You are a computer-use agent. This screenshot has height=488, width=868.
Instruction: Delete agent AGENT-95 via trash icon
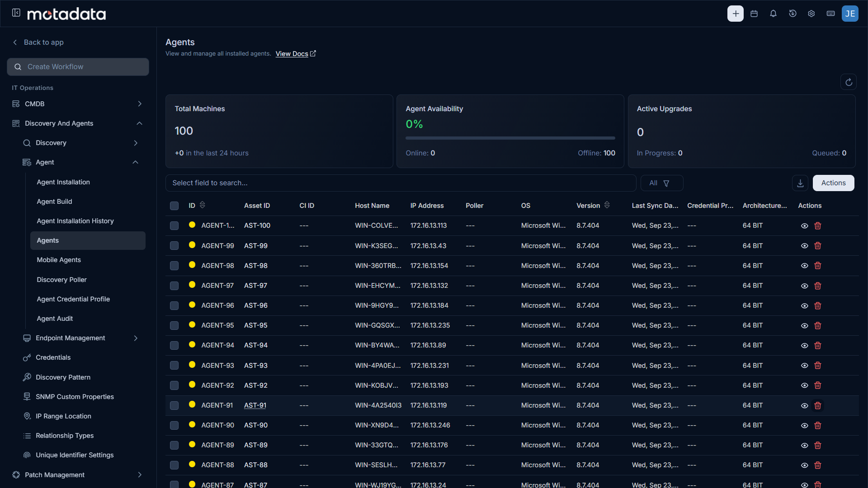tap(818, 325)
